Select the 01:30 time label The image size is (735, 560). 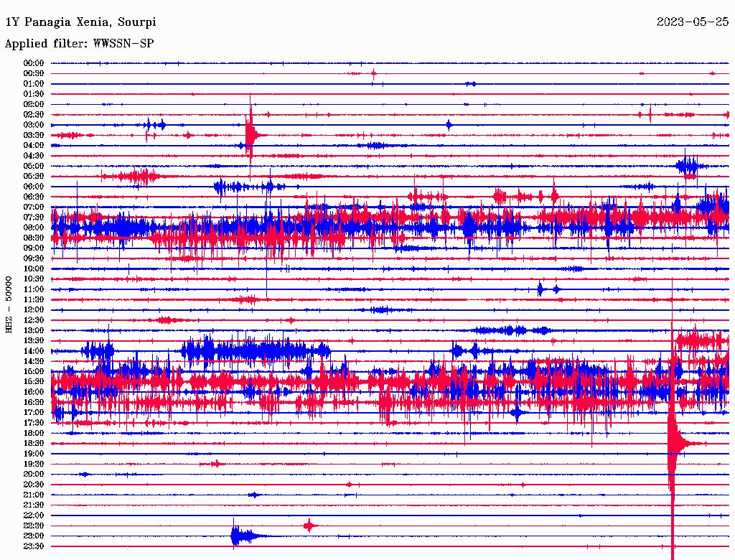[x=34, y=94]
